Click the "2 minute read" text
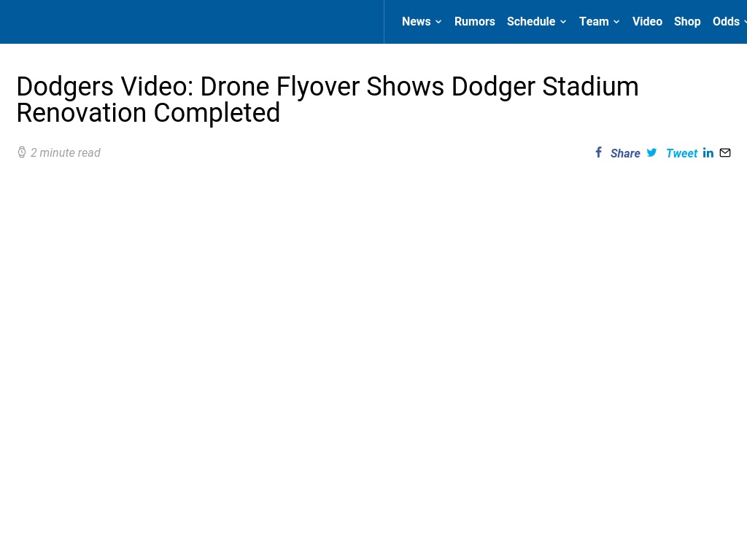 66,153
